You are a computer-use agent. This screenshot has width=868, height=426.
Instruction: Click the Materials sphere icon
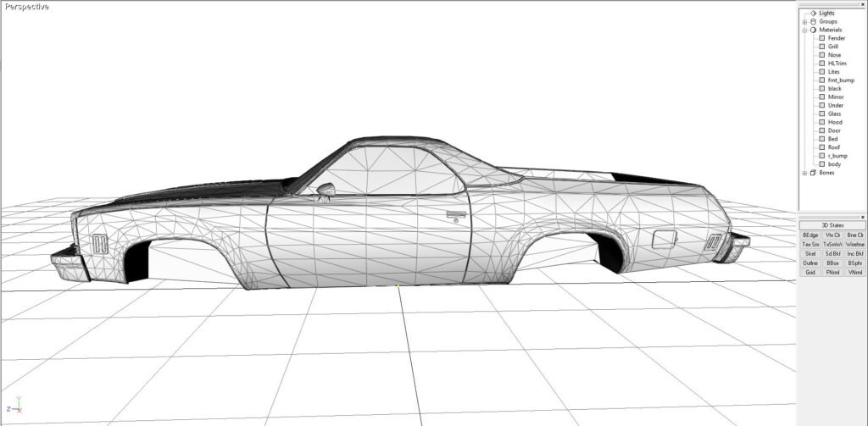(x=813, y=30)
